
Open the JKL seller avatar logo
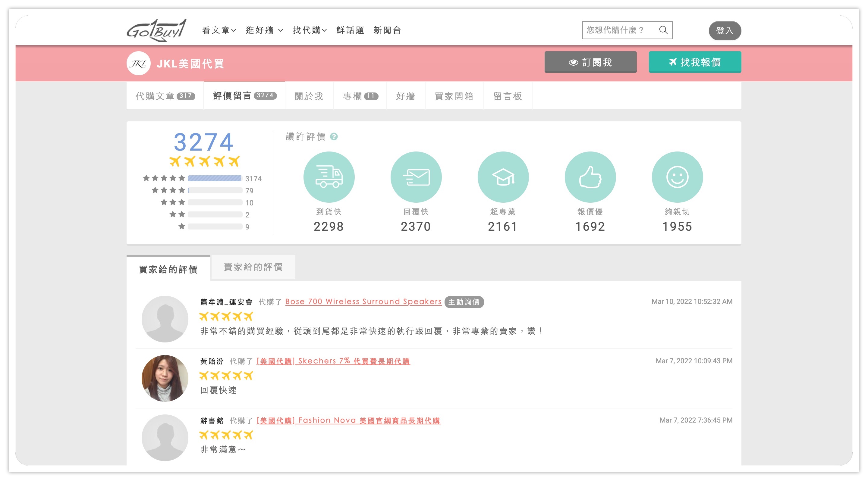139,63
